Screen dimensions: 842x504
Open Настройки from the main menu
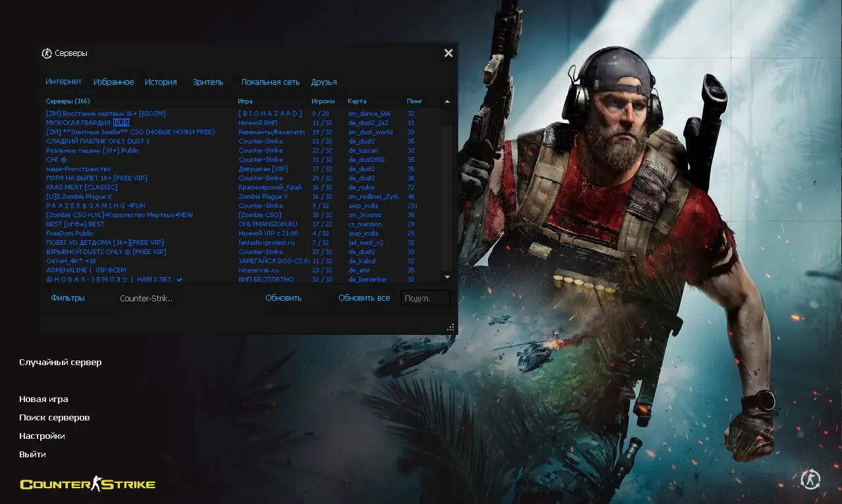point(42,436)
